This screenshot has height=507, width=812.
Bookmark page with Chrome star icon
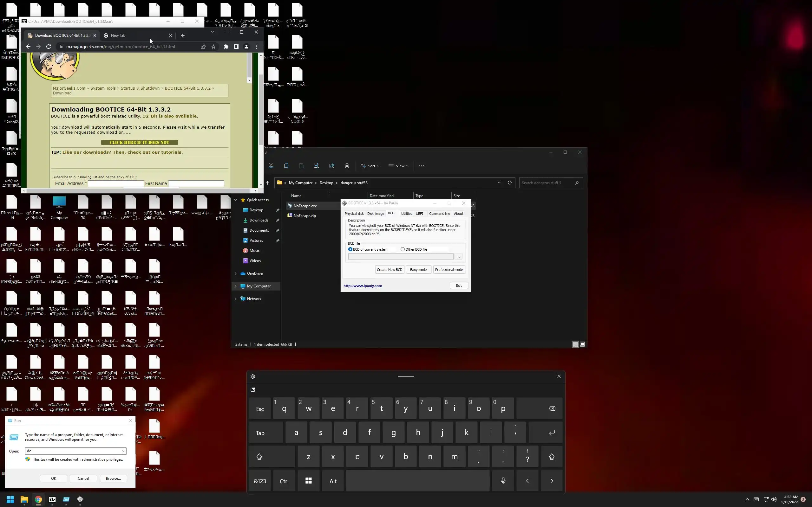pos(213,47)
